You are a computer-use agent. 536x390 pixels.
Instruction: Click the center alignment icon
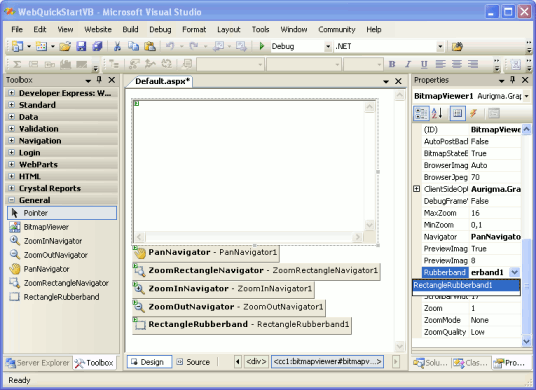(457, 64)
